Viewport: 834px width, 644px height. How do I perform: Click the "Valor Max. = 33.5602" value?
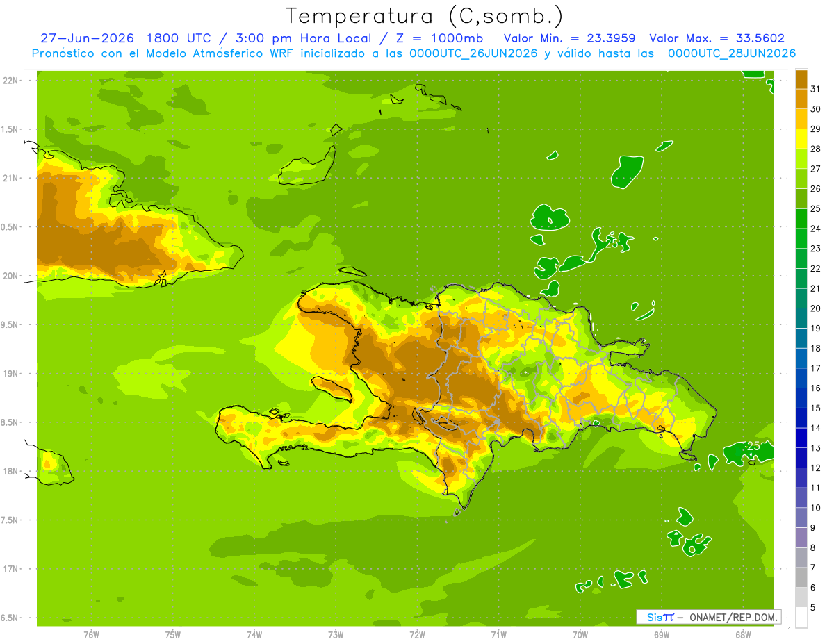717,38
